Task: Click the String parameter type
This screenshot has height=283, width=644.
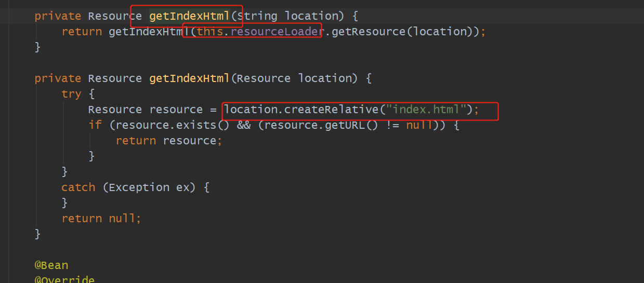Action: [257, 16]
